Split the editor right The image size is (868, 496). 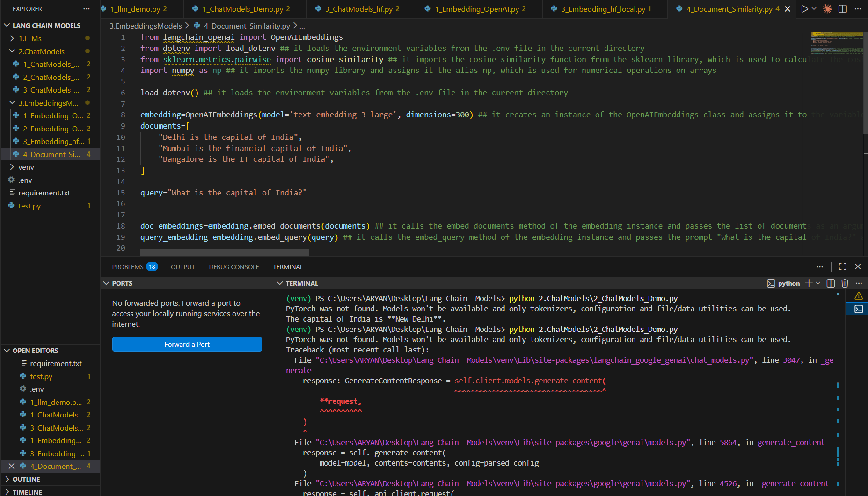[x=843, y=9]
